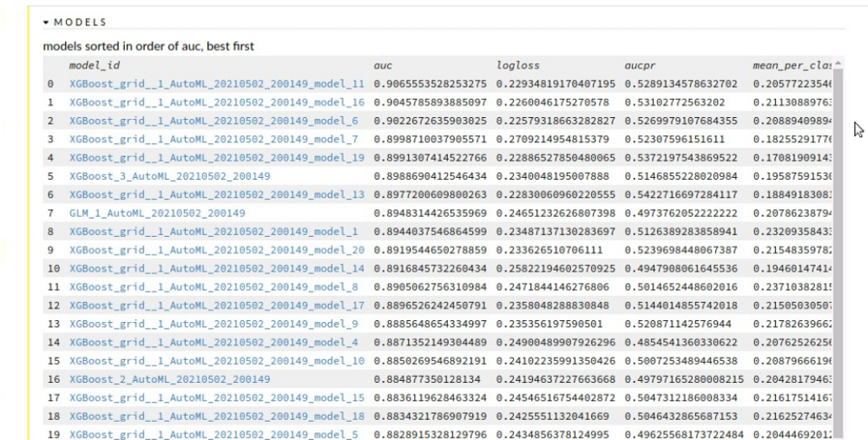The width and height of the screenshot is (868, 440).
Task: Select logloss value 0.24651232626807398
Action: (x=556, y=213)
